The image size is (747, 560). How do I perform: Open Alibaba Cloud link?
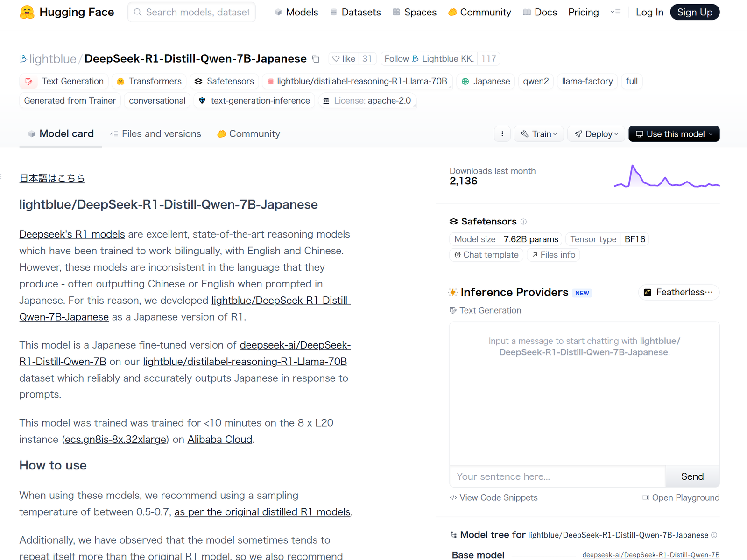220,440
